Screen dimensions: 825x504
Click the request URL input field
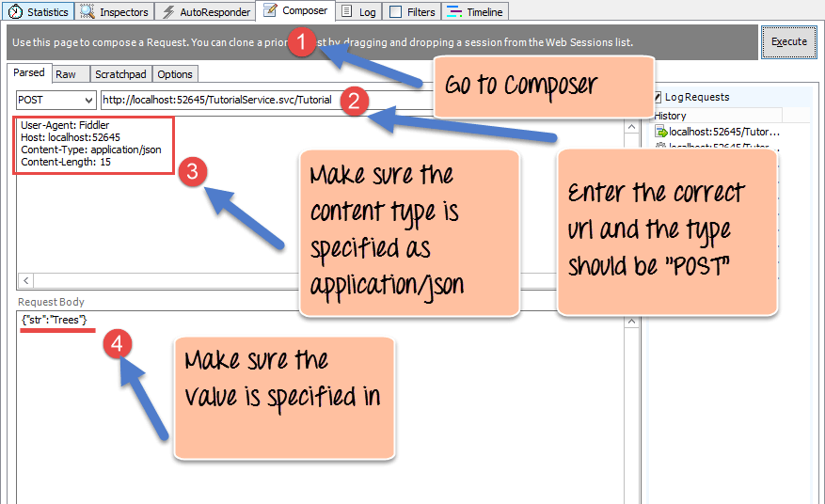235,100
